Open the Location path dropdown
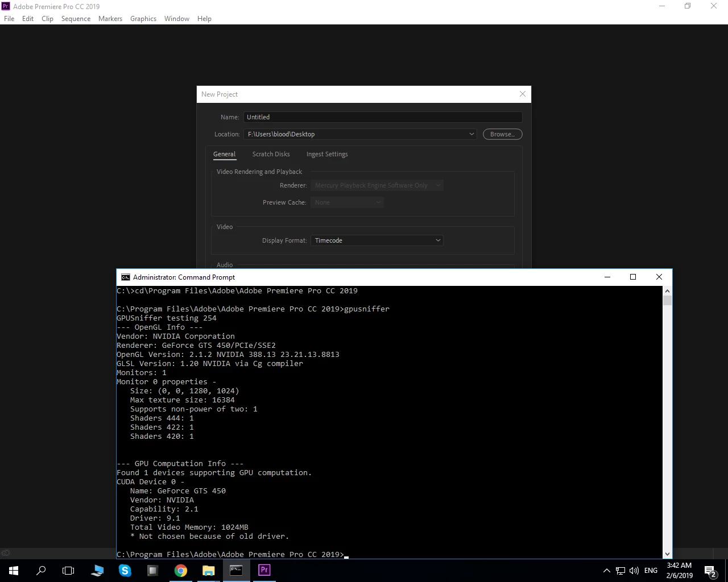Screen dimensions: 728x582 click(361, 134)
